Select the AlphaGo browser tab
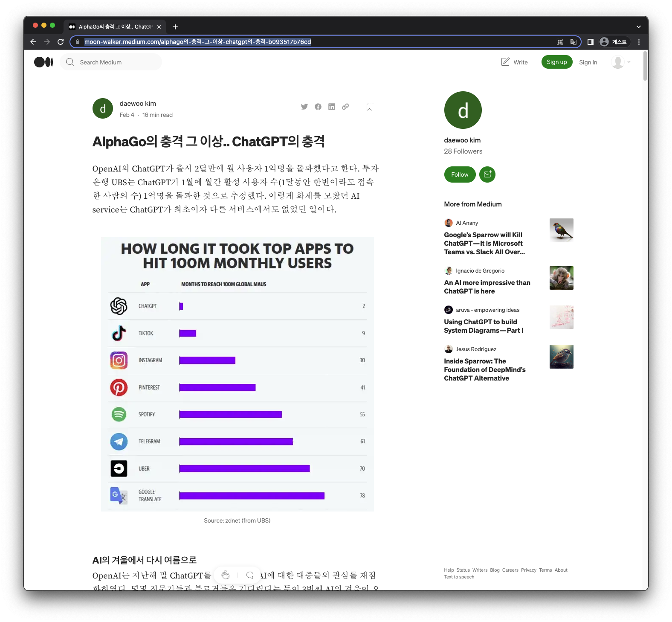672x622 pixels. pyautogui.click(x=114, y=26)
